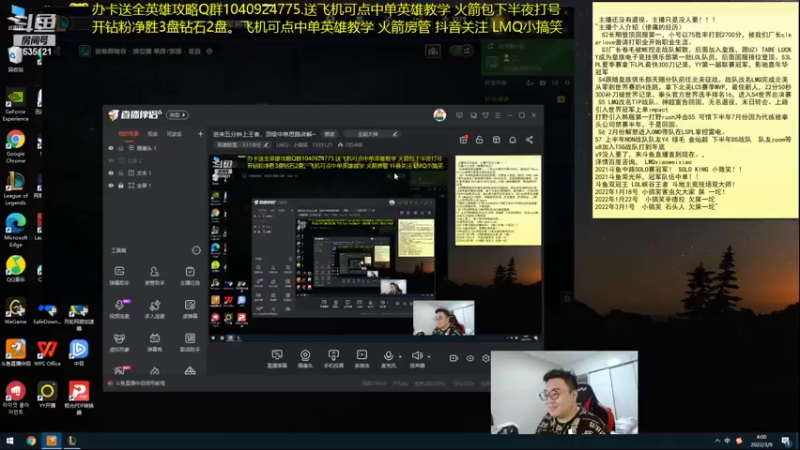The width and height of the screenshot is (800, 450).
Task: Click the share icon above preview
Action: click(530, 139)
